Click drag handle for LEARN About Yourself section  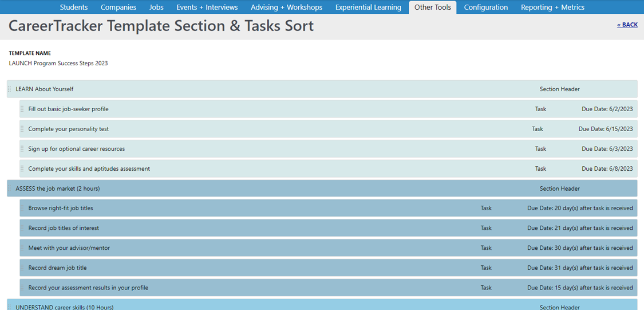coord(10,89)
